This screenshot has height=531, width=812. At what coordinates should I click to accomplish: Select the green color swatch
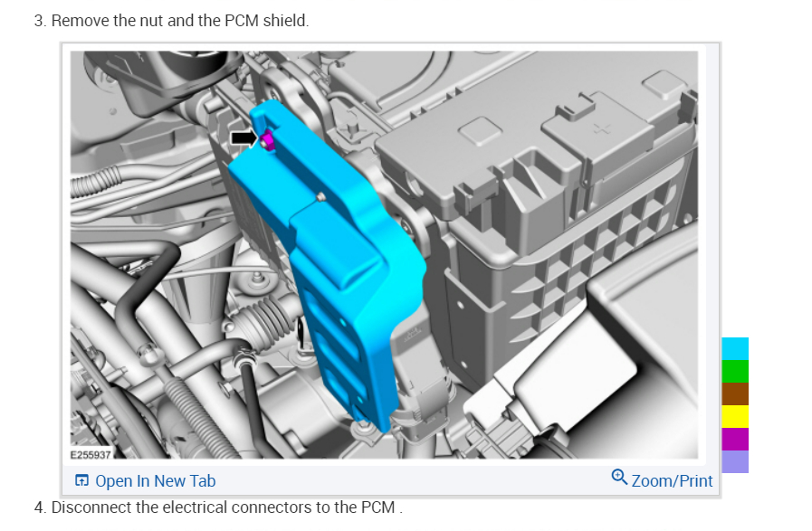point(735,371)
